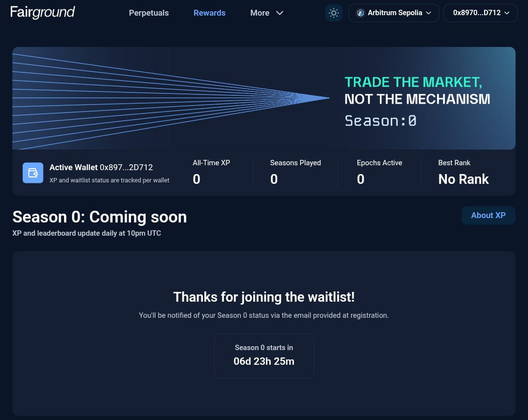This screenshot has height=420, width=528.
Task: Click the TRADE THE MARKET headline
Action: 413,82
